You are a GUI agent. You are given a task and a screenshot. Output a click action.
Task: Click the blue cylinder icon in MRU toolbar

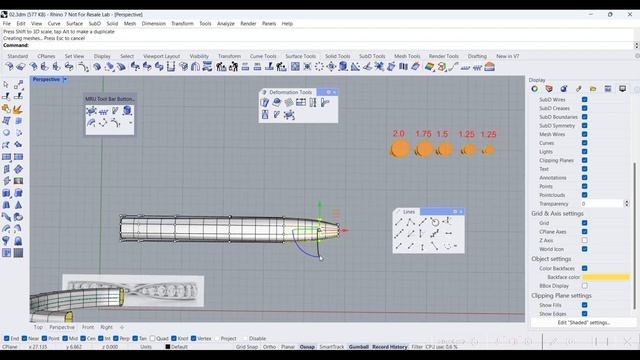click(x=127, y=111)
